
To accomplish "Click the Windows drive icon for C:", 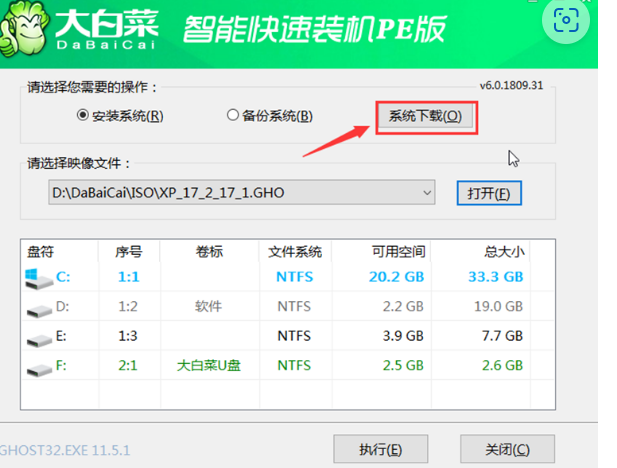I will click(x=38, y=279).
